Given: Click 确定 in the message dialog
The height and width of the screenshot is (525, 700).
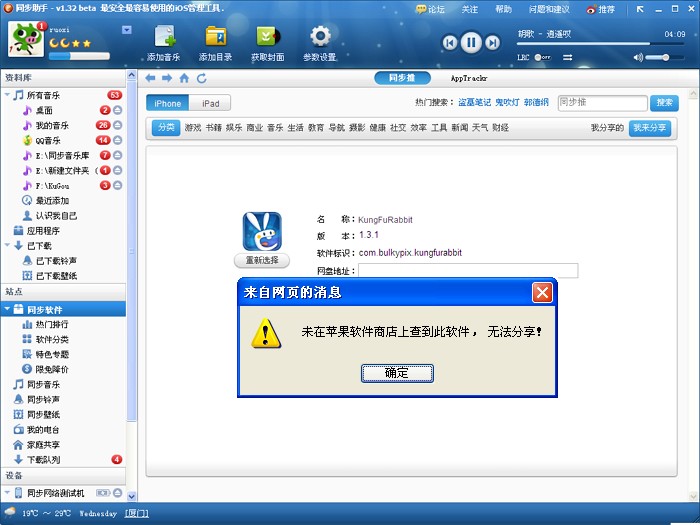Looking at the screenshot, I should (x=397, y=373).
